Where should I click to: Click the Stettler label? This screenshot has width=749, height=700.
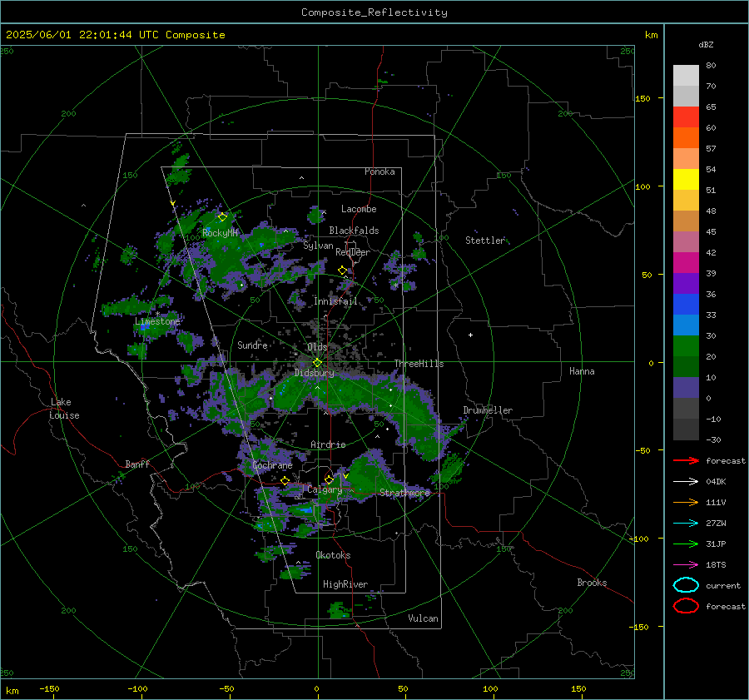[x=485, y=241]
